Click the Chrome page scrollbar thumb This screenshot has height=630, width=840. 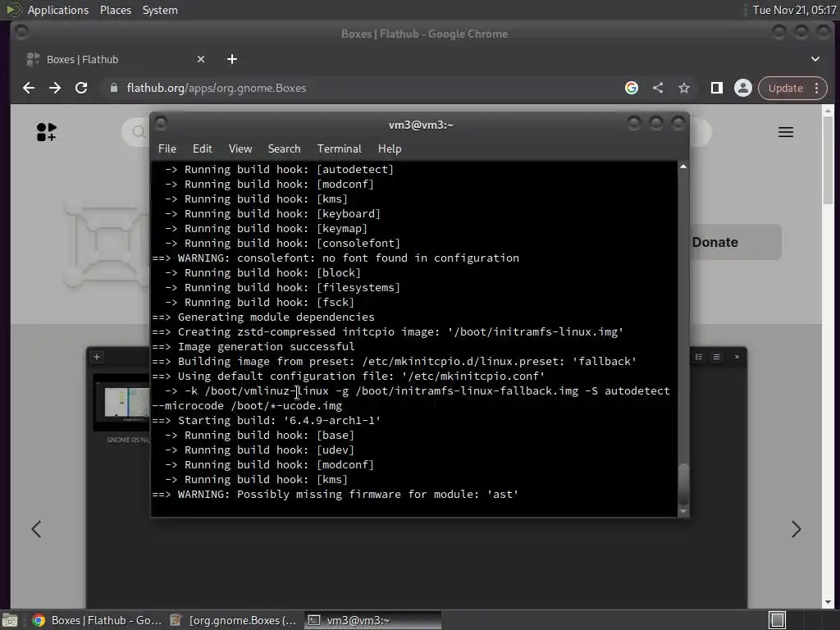(829, 160)
